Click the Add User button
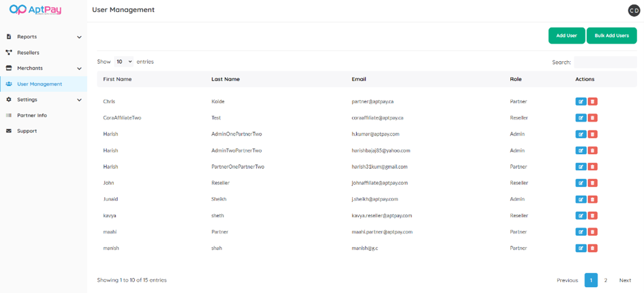 566,36
